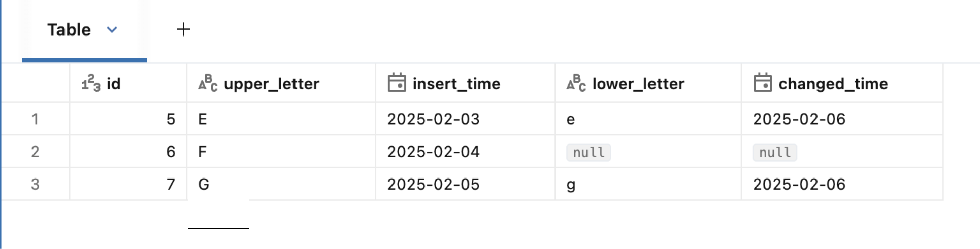The width and height of the screenshot is (980, 249).
Task: Select row number 3
Action: tap(35, 184)
